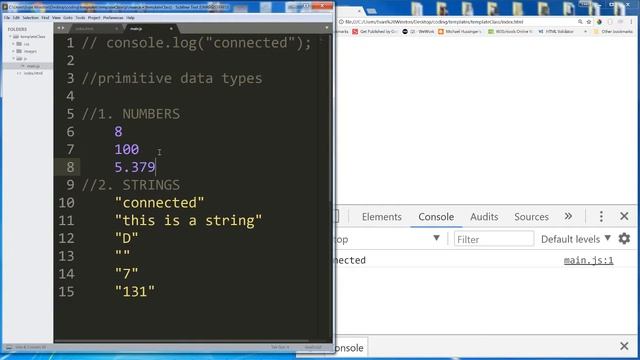The image size is (640, 360).
Task: Close the index.html editor tab
Action: (x=116, y=29)
